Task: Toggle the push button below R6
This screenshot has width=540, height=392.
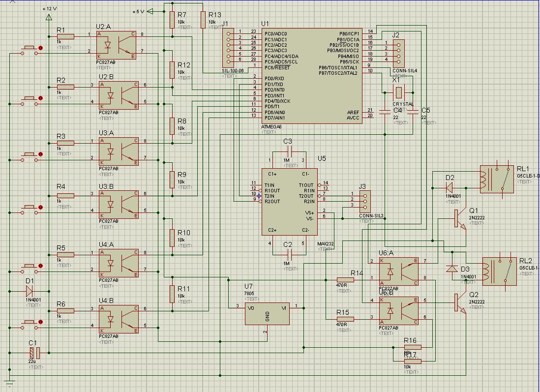Action: (30, 323)
